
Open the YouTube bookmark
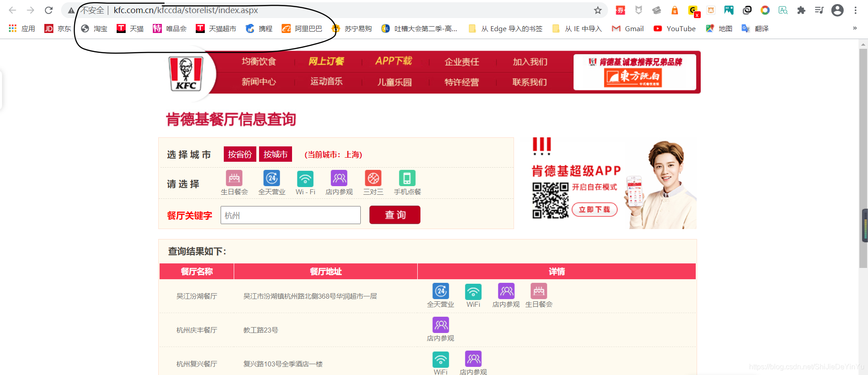point(675,28)
